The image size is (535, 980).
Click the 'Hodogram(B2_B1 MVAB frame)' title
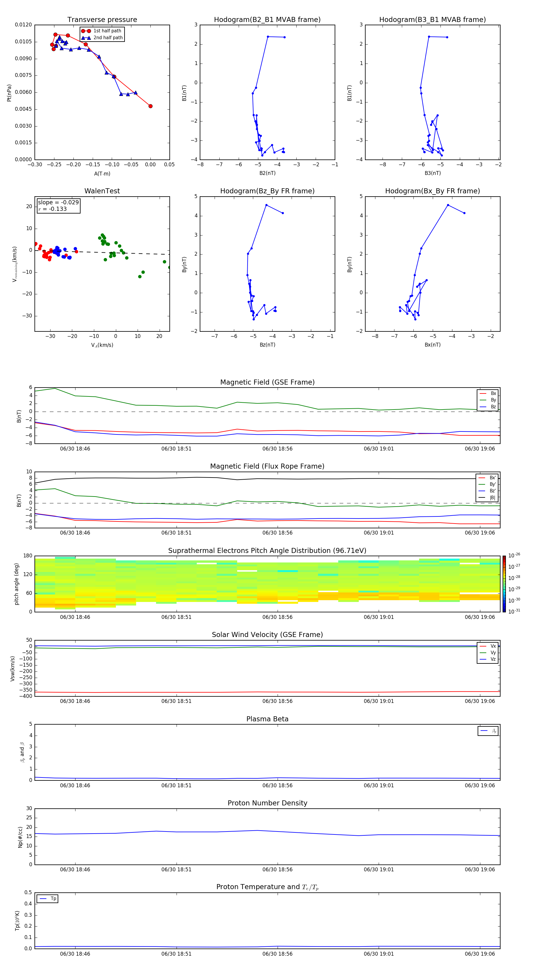[x=267, y=20]
